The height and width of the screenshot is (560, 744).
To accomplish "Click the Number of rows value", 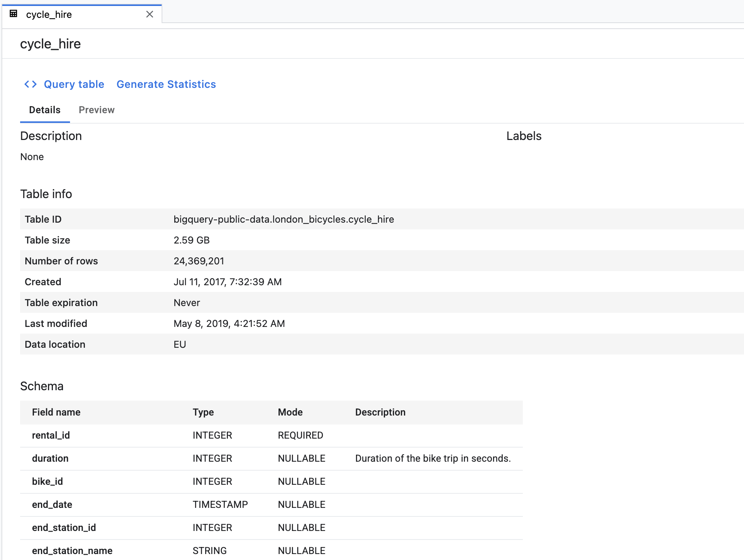I will coord(199,261).
